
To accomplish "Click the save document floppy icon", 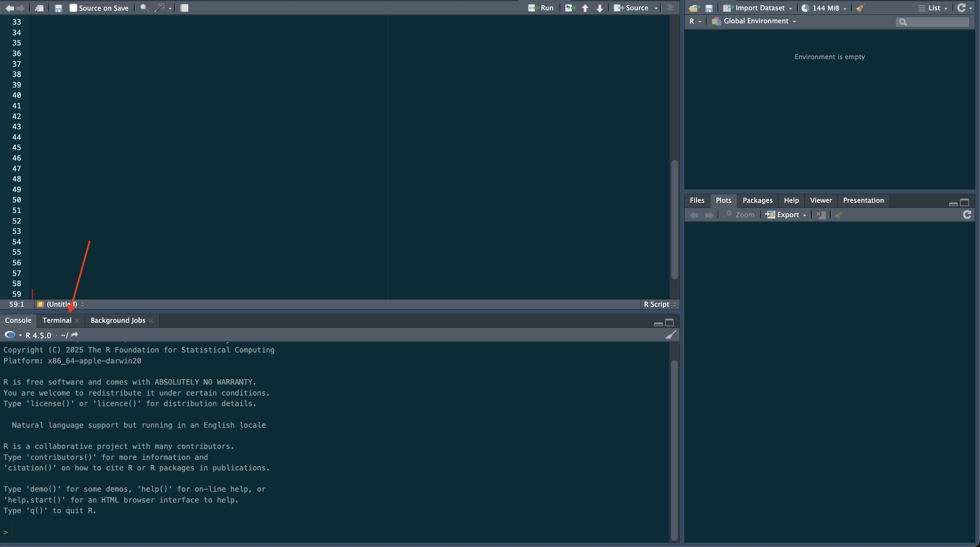I will 58,8.
